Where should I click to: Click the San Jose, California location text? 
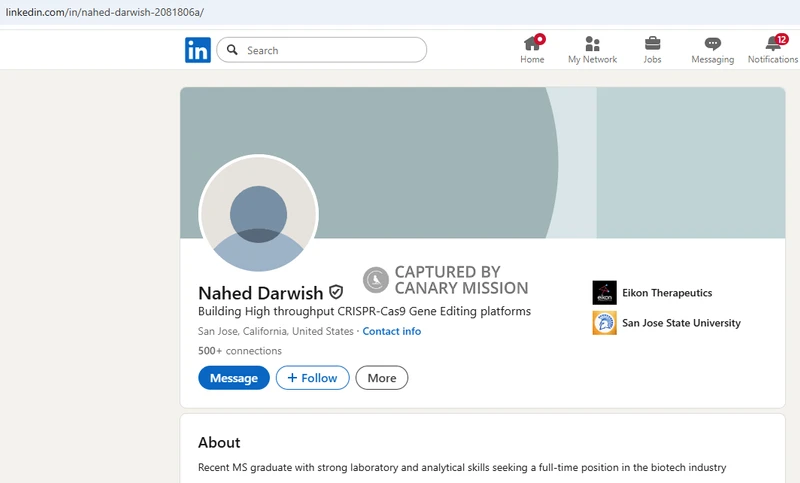276,331
